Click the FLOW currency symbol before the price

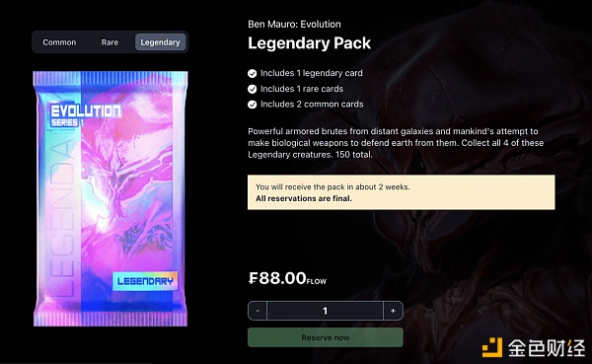253,278
